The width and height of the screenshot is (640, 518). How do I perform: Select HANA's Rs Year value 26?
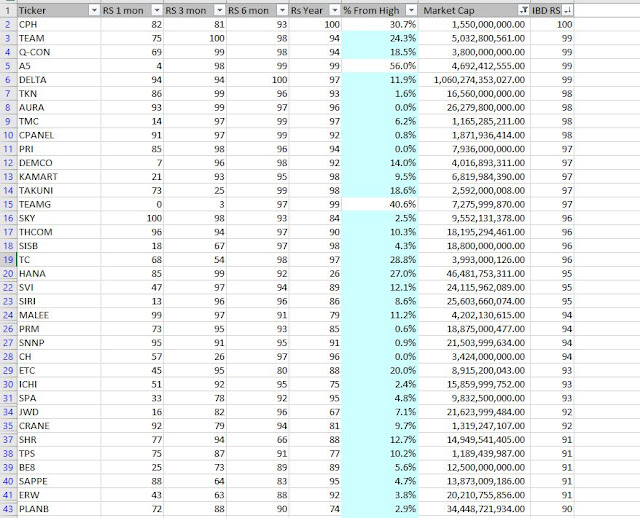point(315,273)
